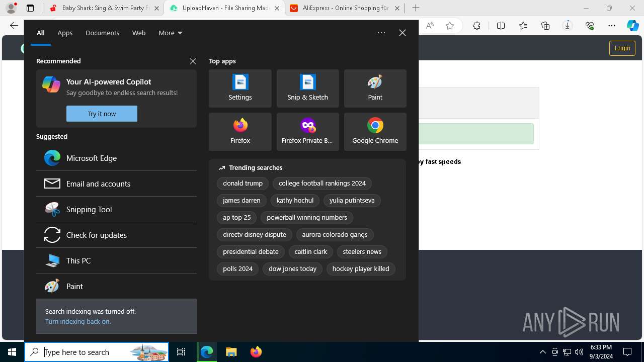Screen dimensions: 644x362
Task: Click Edge icon on taskbar
Action: click(207, 352)
